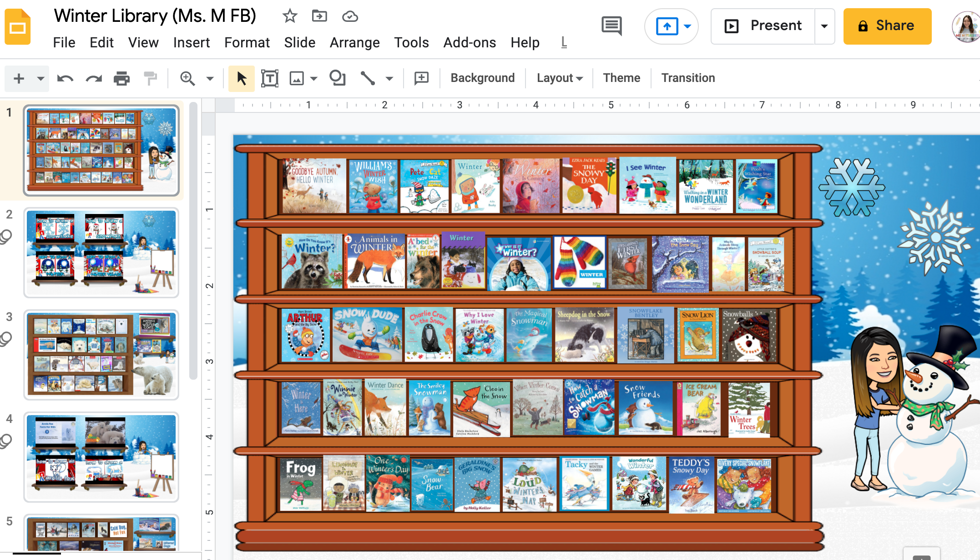Screen dimensions: 980x560
Task: Open slide 4 attached link icon
Action: coord(6,441)
